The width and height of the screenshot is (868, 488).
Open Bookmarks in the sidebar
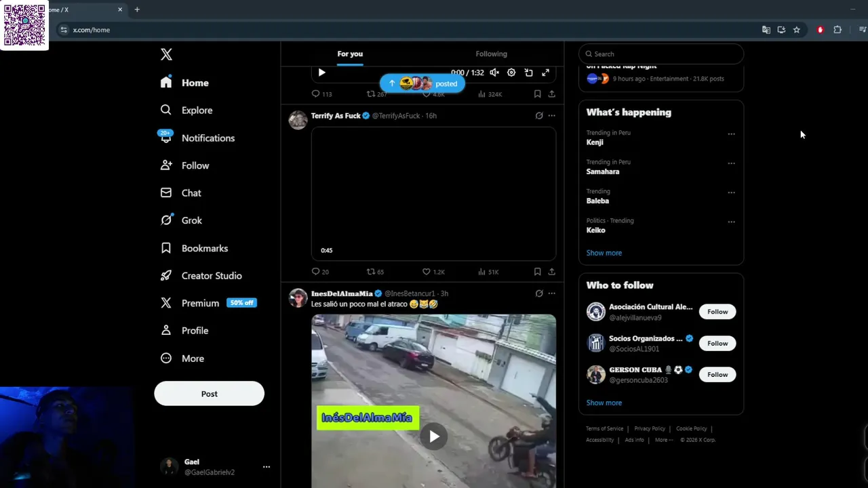pyautogui.click(x=194, y=248)
